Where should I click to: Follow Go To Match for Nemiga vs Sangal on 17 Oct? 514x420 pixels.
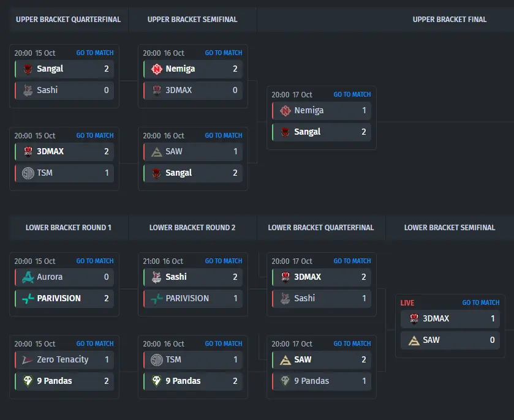[352, 94]
